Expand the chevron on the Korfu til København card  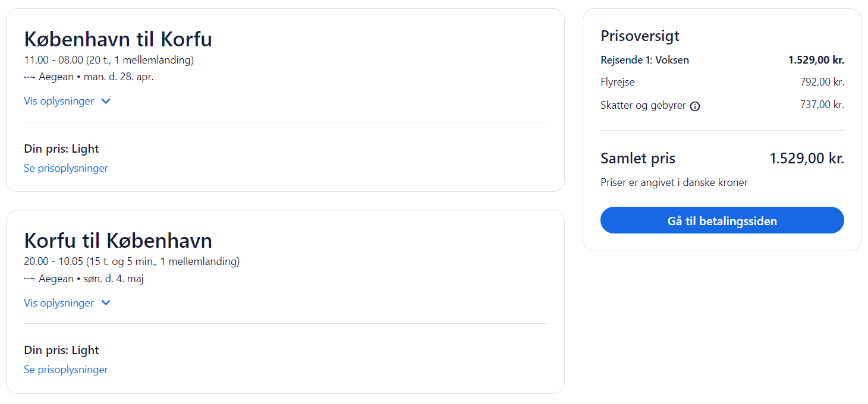tap(106, 303)
